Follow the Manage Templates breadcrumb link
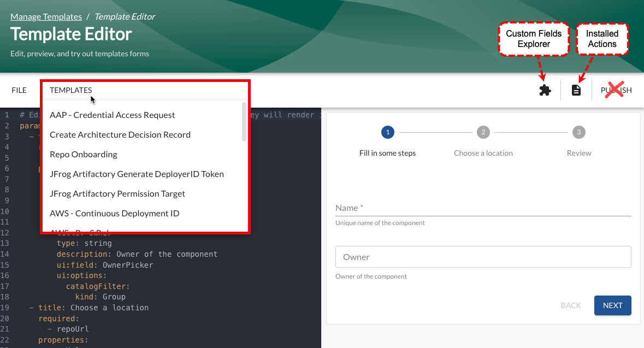This screenshot has width=644, height=348. point(46,17)
